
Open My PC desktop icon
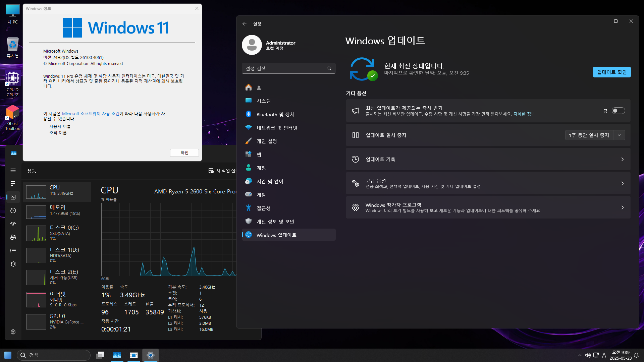tap(13, 14)
